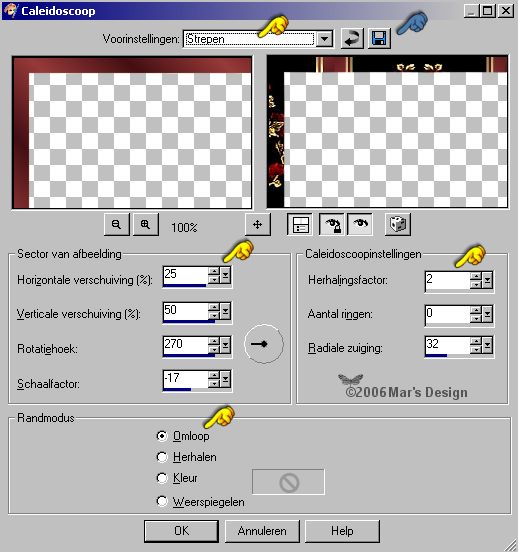This screenshot has height=552, width=518.
Task: Click the proof eye icon
Action: pos(360,224)
